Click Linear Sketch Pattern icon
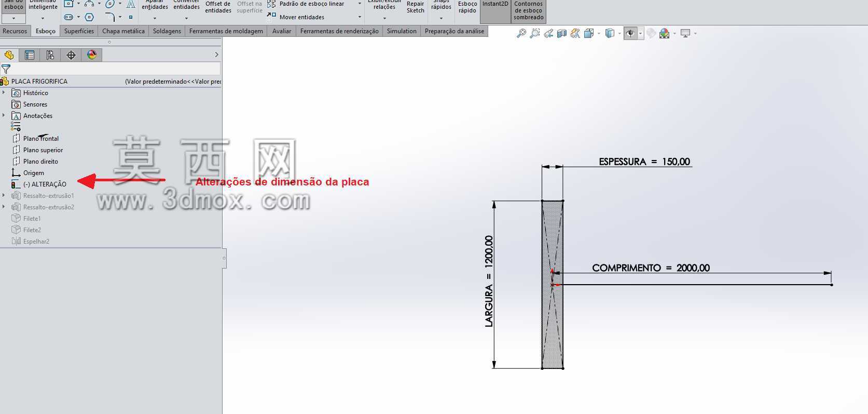The height and width of the screenshot is (414, 868). click(271, 4)
